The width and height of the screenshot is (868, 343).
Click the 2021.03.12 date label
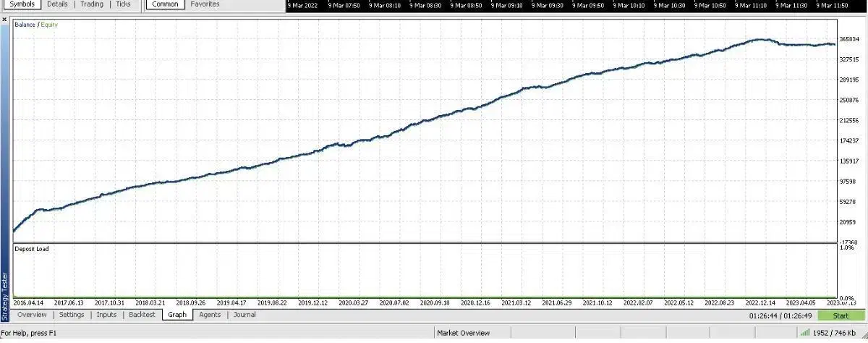516,303
